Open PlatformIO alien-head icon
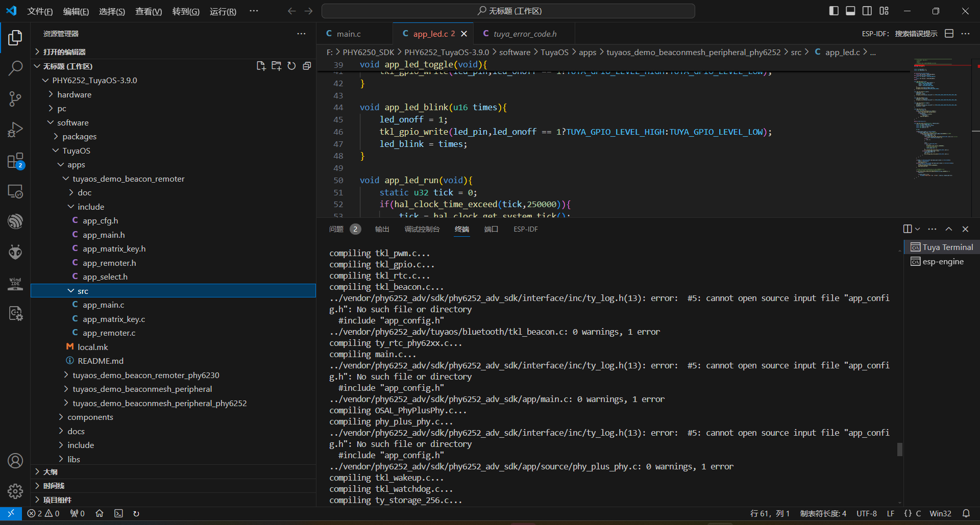 point(15,252)
